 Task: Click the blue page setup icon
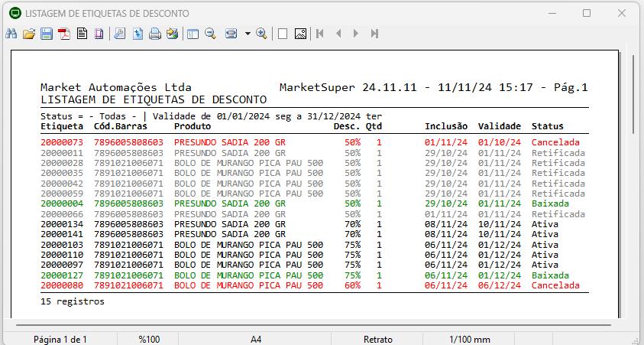click(x=138, y=34)
